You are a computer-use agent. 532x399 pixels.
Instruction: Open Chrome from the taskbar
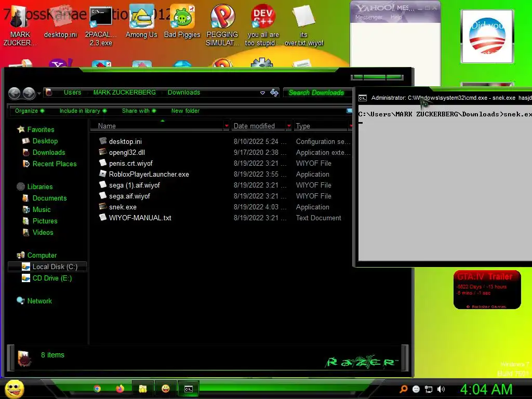tap(97, 389)
